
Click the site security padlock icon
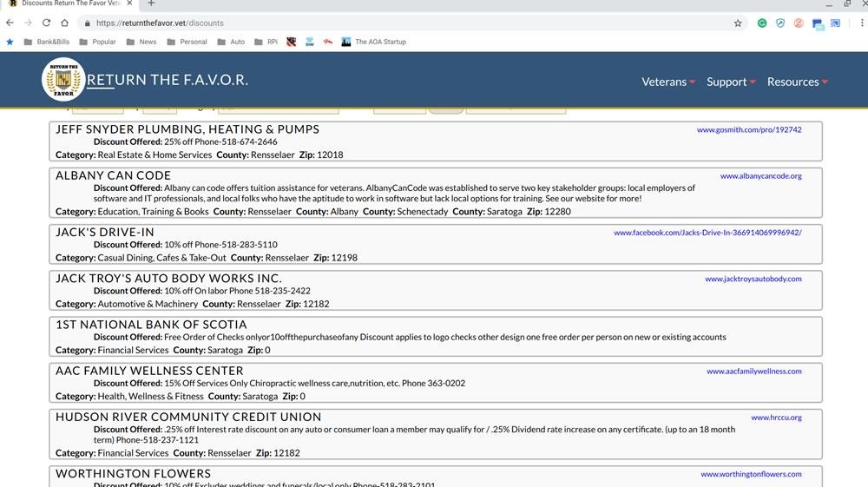click(87, 23)
